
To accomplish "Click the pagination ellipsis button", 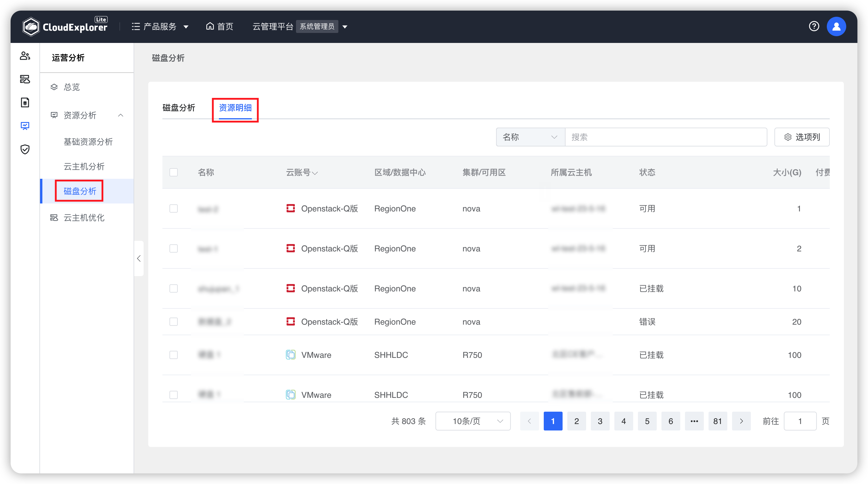I will [694, 421].
